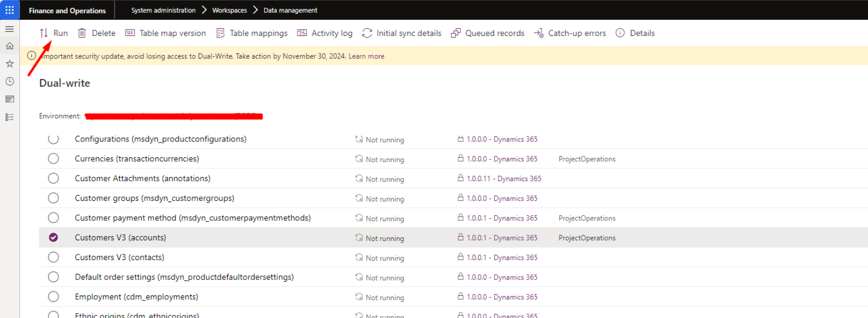Click Configurations (msdyn_productconfigurations) map name
The image size is (868, 318).
coord(160,139)
